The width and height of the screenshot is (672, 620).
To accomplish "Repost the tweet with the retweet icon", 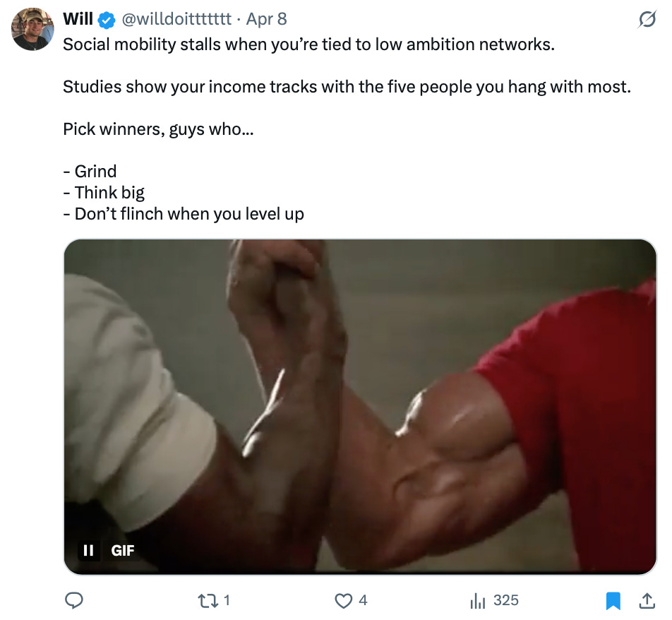I will [x=208, y=600].
